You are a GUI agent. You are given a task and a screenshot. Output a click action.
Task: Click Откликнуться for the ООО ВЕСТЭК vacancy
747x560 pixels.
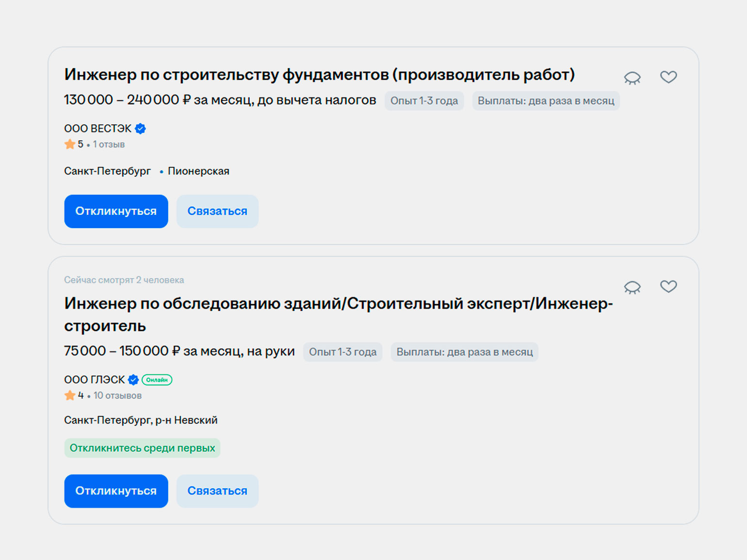click(x=116, y=211)
